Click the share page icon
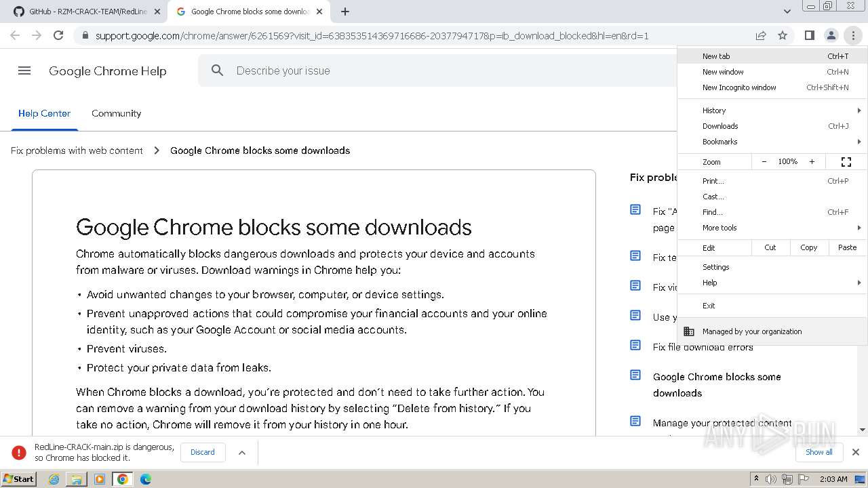Image resolution: width=868 pixels, height=488 pixels. coord(761,35)
